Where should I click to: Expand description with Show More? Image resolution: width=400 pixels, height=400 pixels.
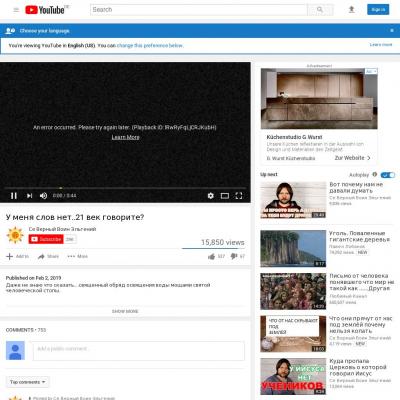pyautogui.click(x=125, y=311)
